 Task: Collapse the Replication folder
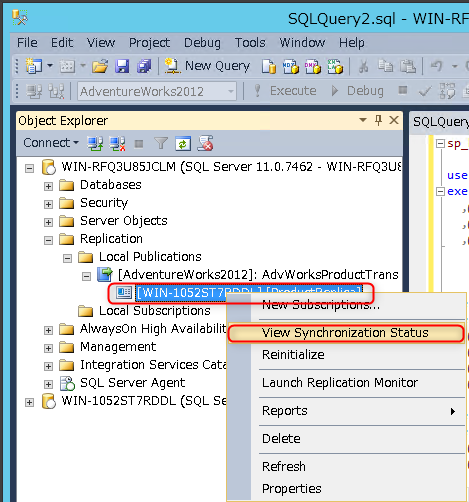point(48,240)
